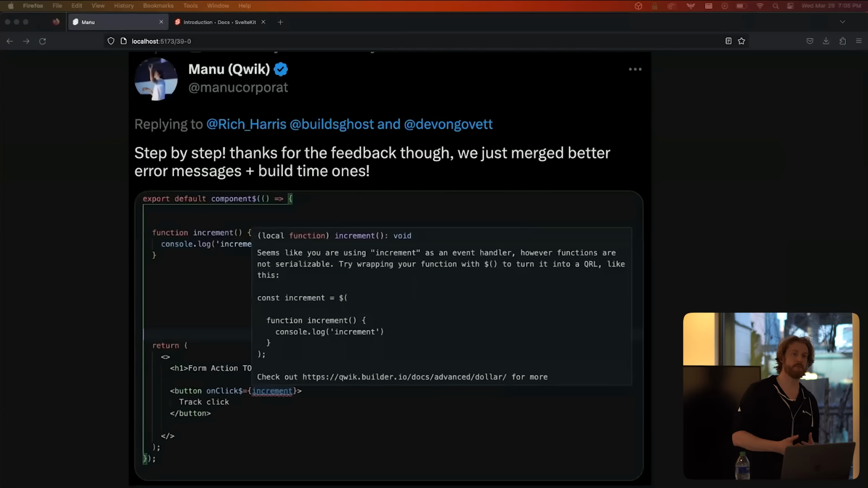868x488 pixels.
Task: Toggle reader view
Action: pos(728,41)
